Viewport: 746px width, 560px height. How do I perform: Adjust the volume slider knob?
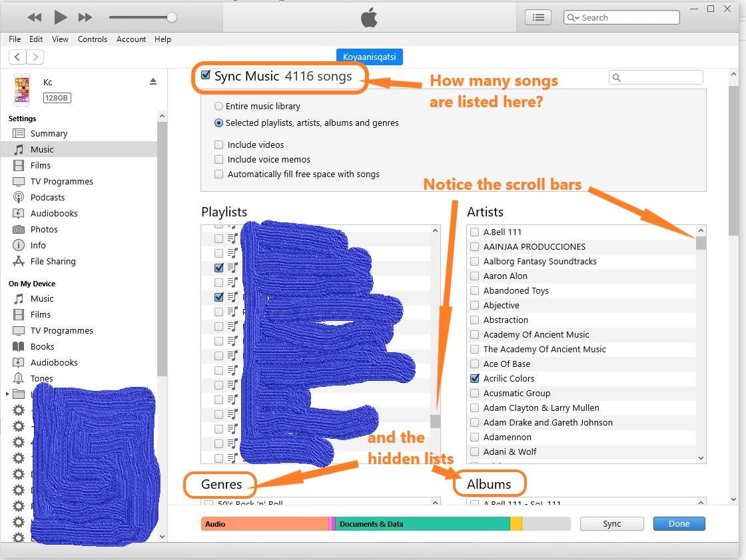pyautogui.click(x=172, y=17)
